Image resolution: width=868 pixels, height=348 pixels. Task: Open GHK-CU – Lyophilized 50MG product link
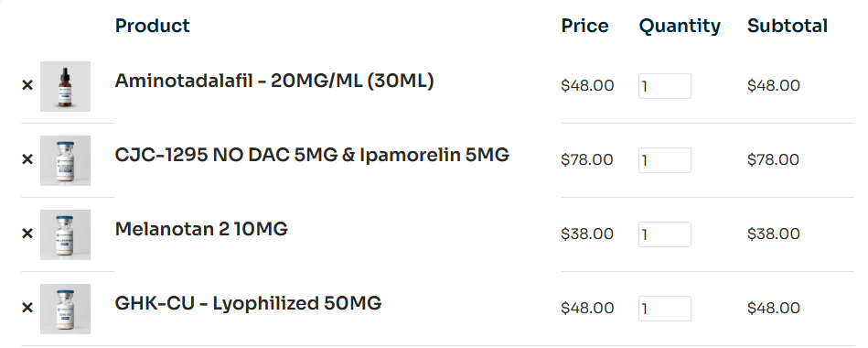pos(248,304)
